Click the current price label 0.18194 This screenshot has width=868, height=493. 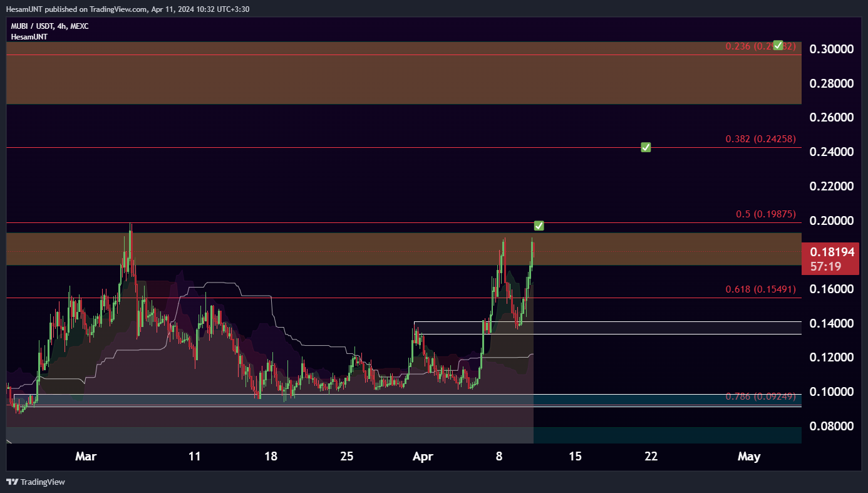[832, 252]
